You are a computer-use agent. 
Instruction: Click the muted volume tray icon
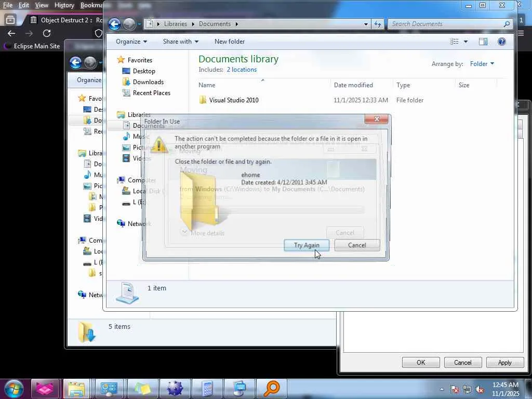pos(480,390)
